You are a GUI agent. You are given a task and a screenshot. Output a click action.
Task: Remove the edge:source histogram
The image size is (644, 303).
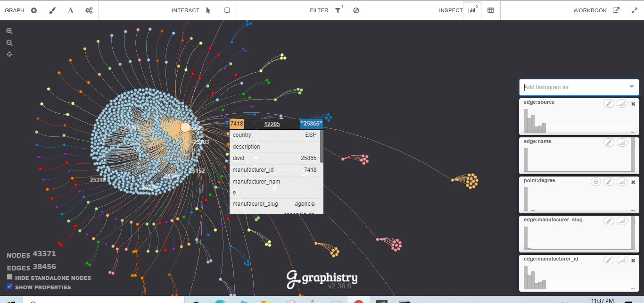pyautogui.click(x=633, y=104)
